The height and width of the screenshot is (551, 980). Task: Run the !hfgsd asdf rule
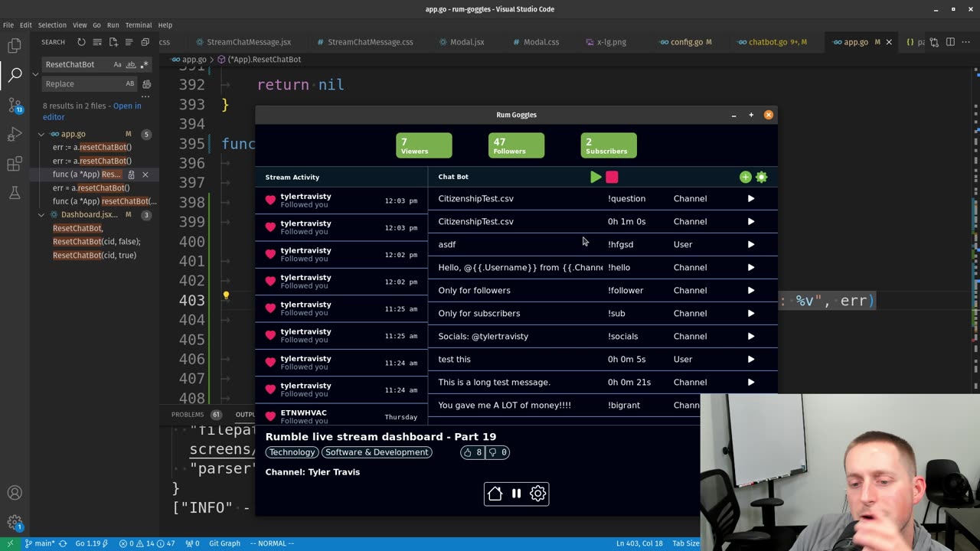point(751,244)
